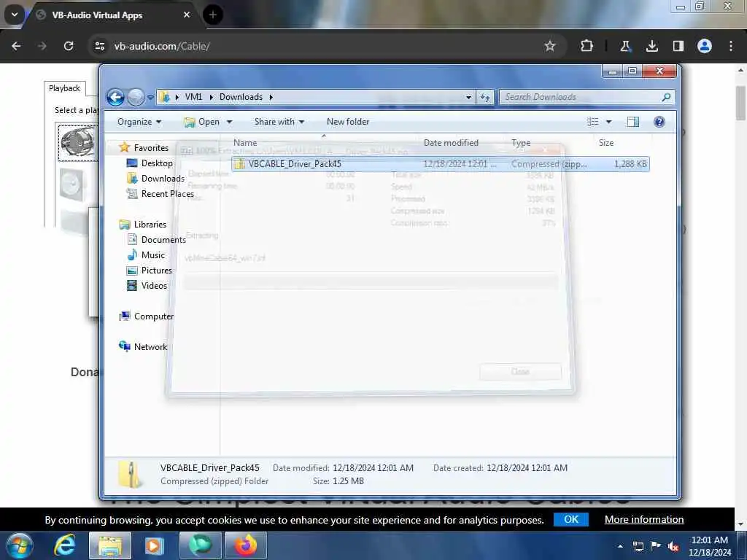Accept cookies with OK button

coord(570,519)
